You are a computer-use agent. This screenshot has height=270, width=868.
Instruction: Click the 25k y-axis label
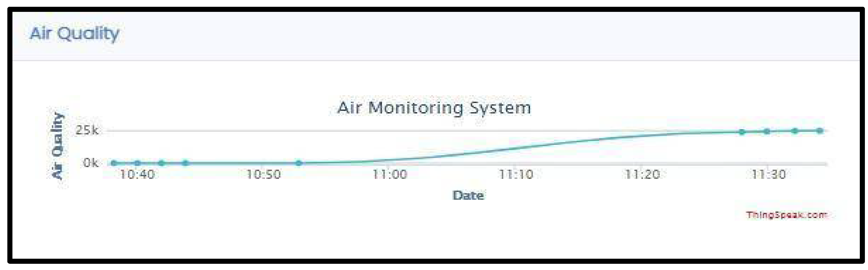tap(87, 130)
